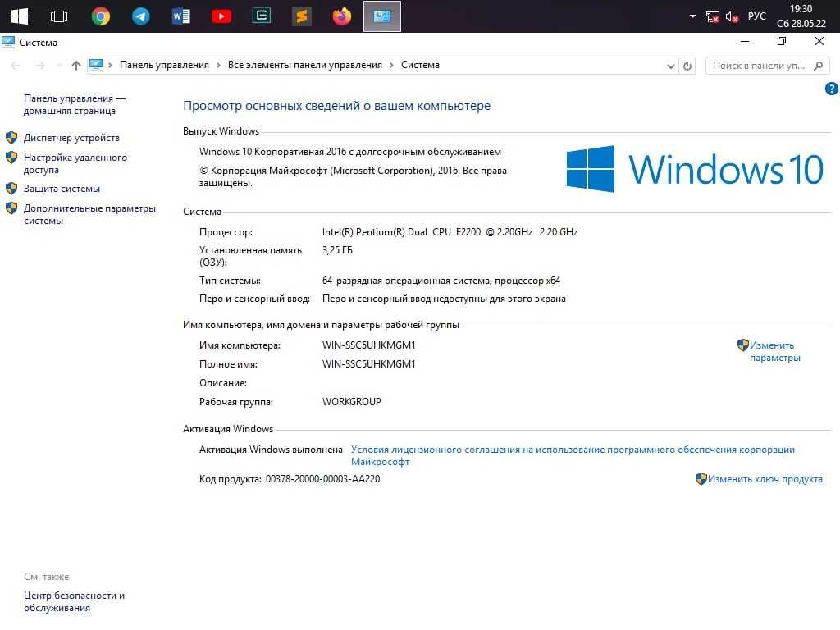840x630 pixels.
Task: Close the Система window
Action: pos(819,41)
